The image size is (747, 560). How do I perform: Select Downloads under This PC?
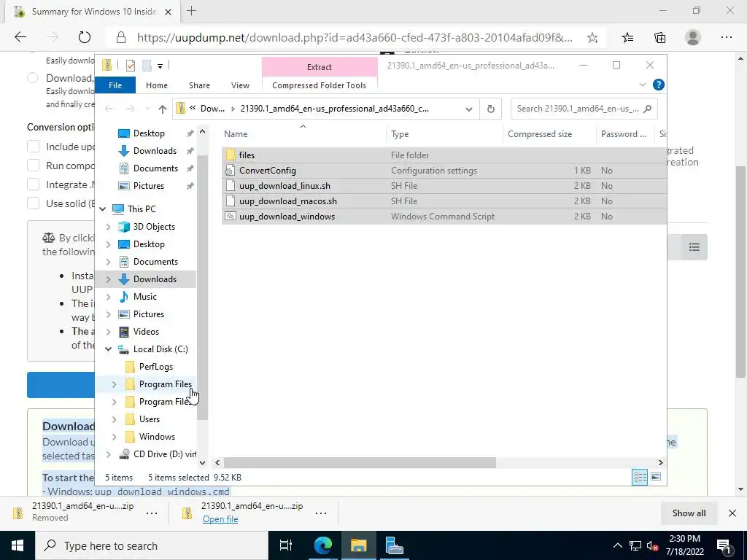(155, 279)
